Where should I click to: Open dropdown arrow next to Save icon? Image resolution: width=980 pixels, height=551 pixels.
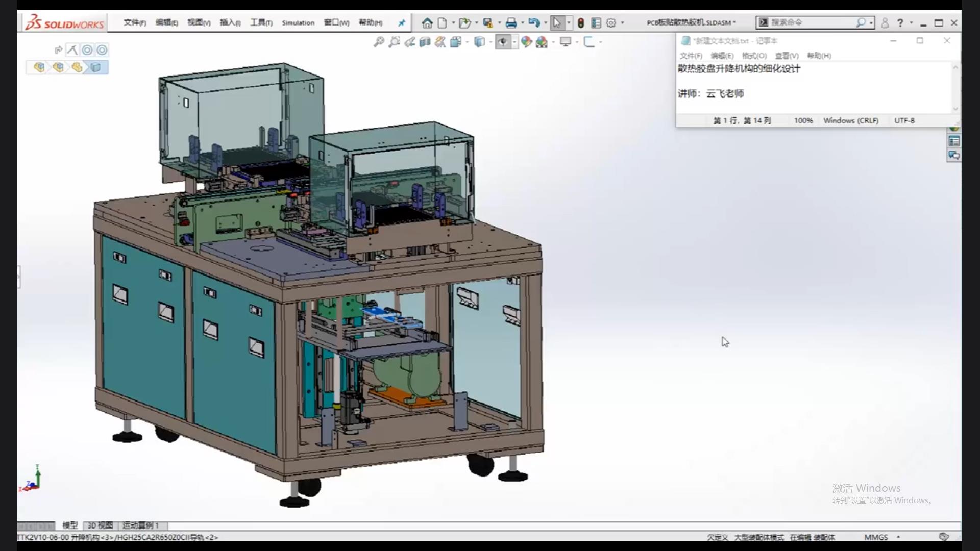(x=499, y=23)
